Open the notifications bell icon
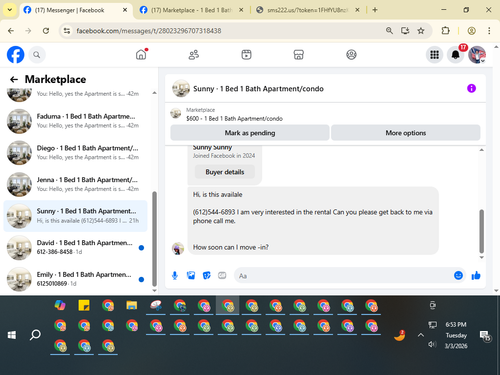Screen dimensions: 500x375 pos(455,55)
